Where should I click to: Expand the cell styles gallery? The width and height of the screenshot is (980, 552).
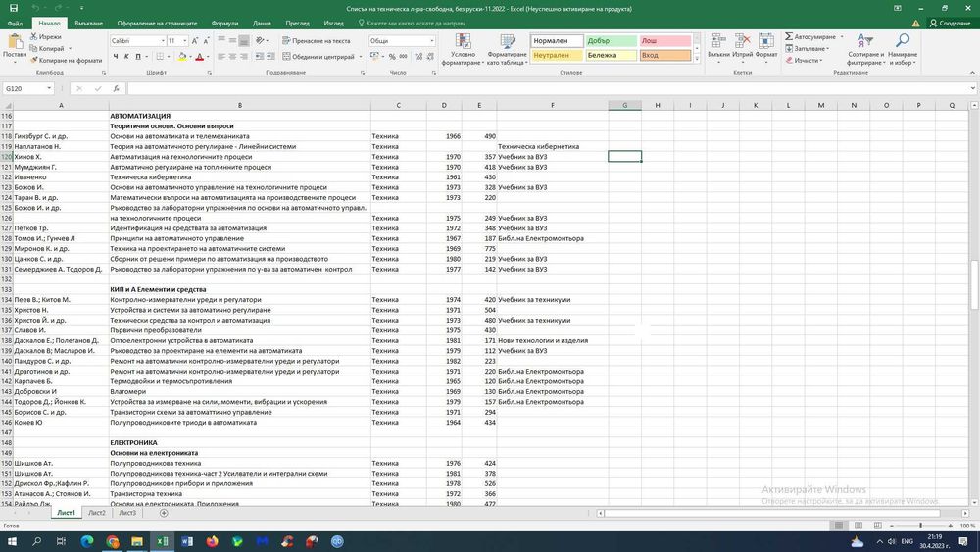pyautogui.click(x=697, y=59)
